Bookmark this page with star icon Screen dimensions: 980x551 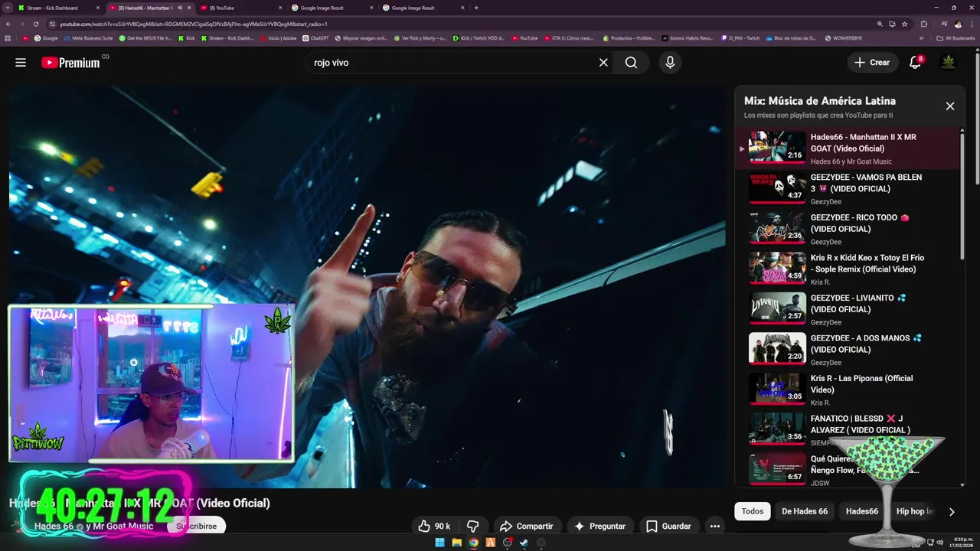point(905,24)
